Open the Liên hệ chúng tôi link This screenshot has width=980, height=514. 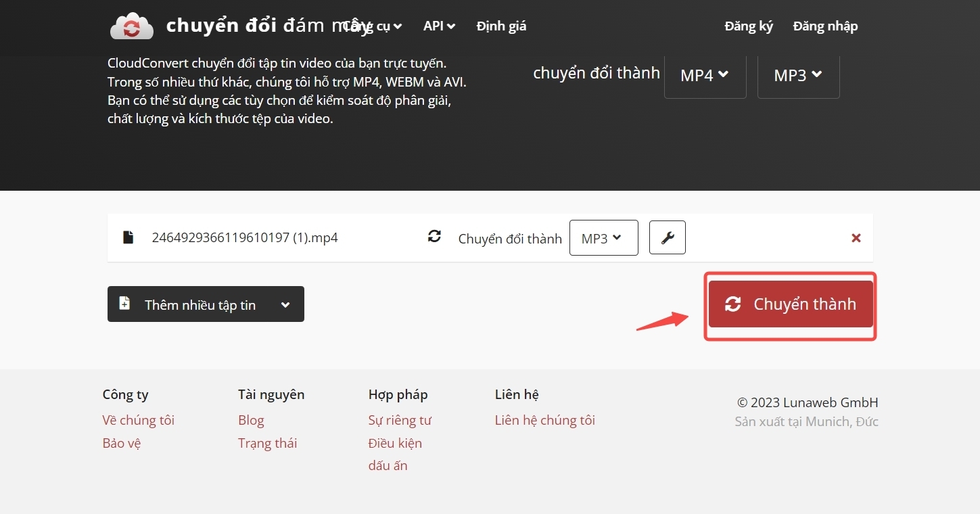coord(544,420)
